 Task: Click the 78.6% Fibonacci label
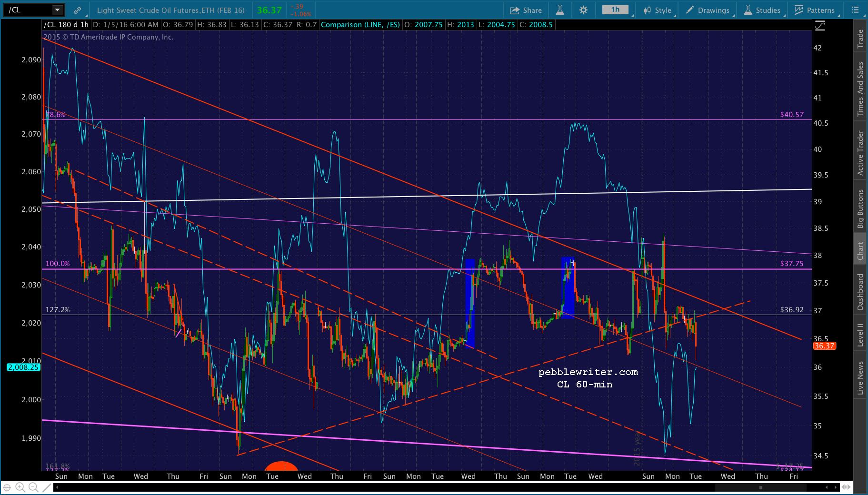tap(56, 115)
